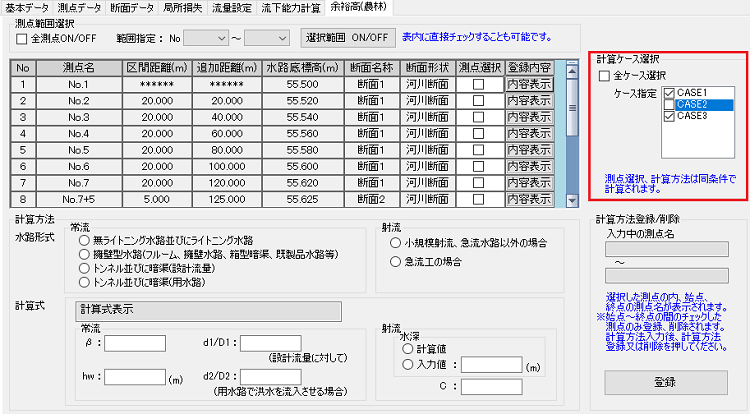Select 急流工の場合 radio button
This screenshot has width=750, height=414.
395,262
